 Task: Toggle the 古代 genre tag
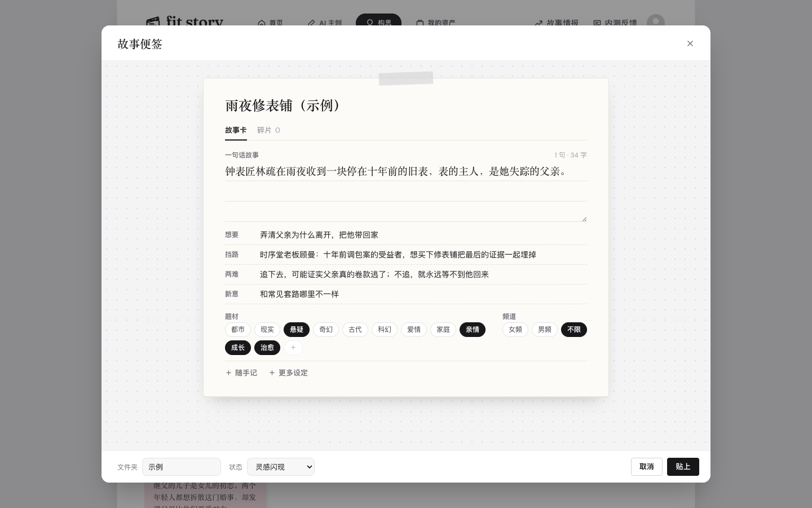[355, 330]
